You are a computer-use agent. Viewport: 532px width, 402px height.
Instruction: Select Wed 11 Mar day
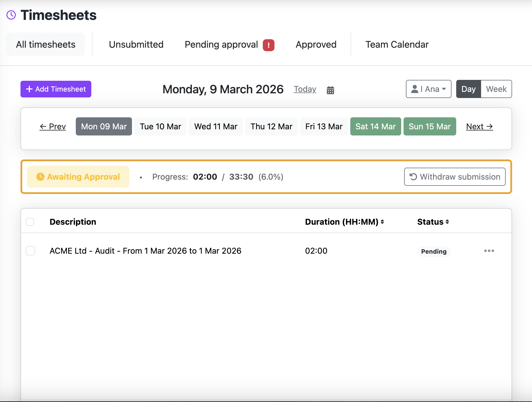[216, 126]
